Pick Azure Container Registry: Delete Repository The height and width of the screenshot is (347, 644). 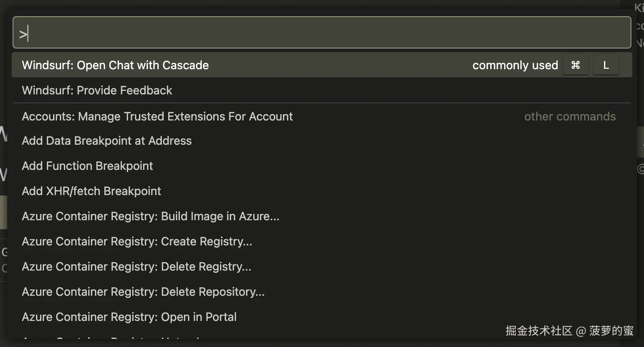pos(143,292)
